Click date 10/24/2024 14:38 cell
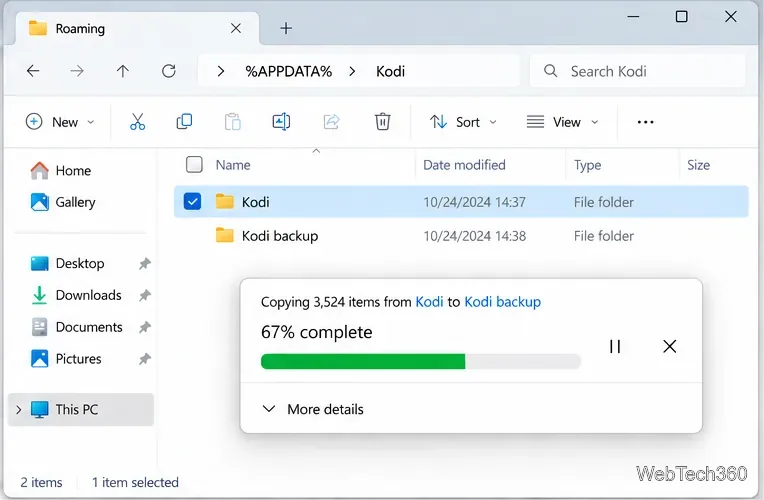Image resolution: width=764 pixels, height=500 pixels. [x=475, y=236]
